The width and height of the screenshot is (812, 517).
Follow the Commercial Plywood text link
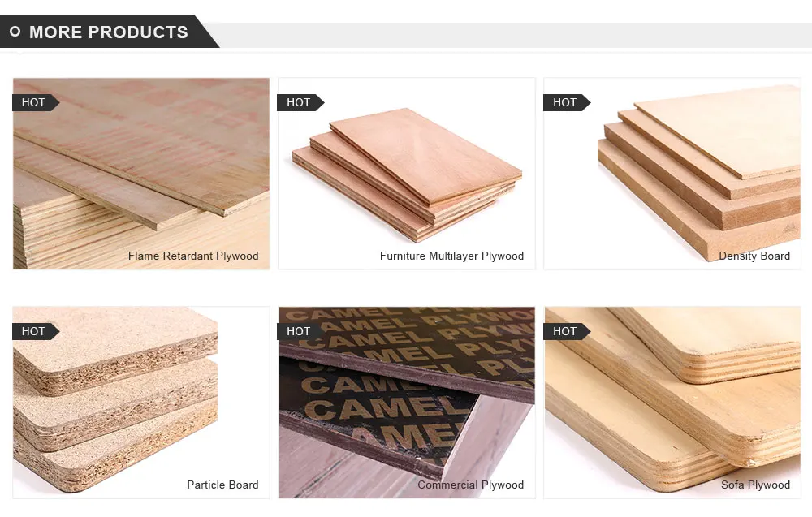tap(470, 485)
